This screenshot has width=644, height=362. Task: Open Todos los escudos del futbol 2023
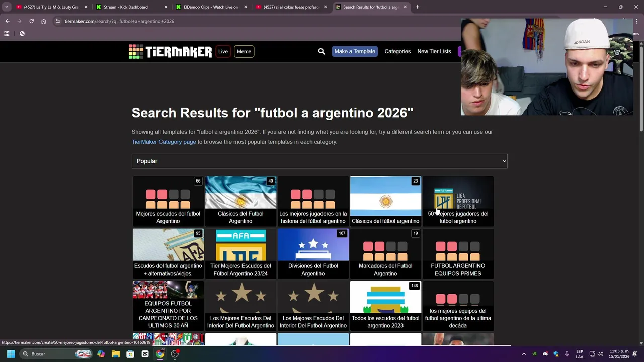(x=385, y=305)
